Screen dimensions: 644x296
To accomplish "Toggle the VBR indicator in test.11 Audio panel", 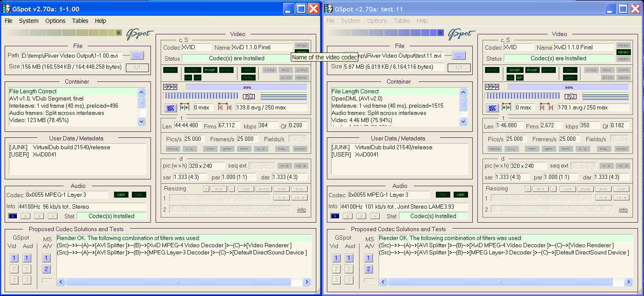I will (460, 195).
